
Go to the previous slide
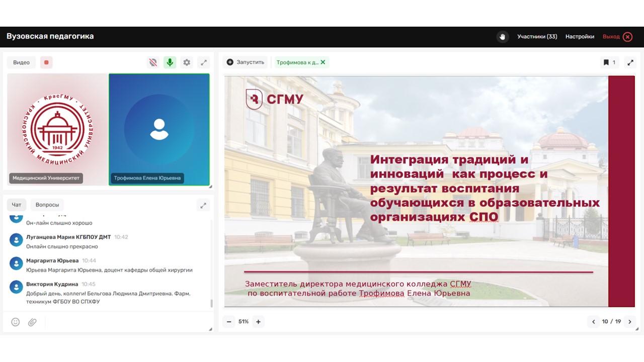click(x=594, y=322)
